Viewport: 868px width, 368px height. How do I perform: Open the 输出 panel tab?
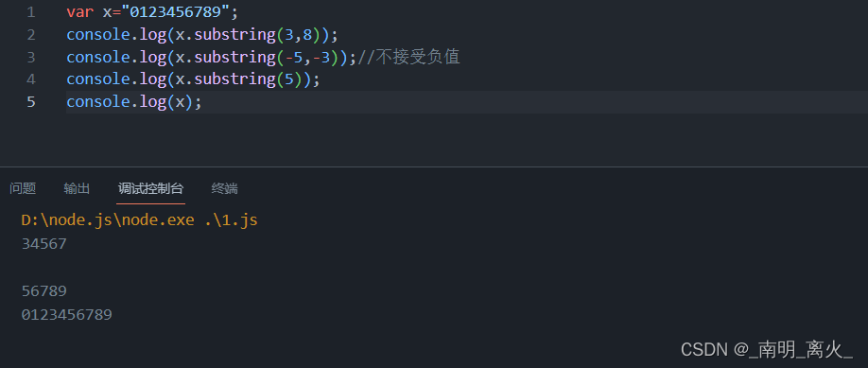pos(77,188)
